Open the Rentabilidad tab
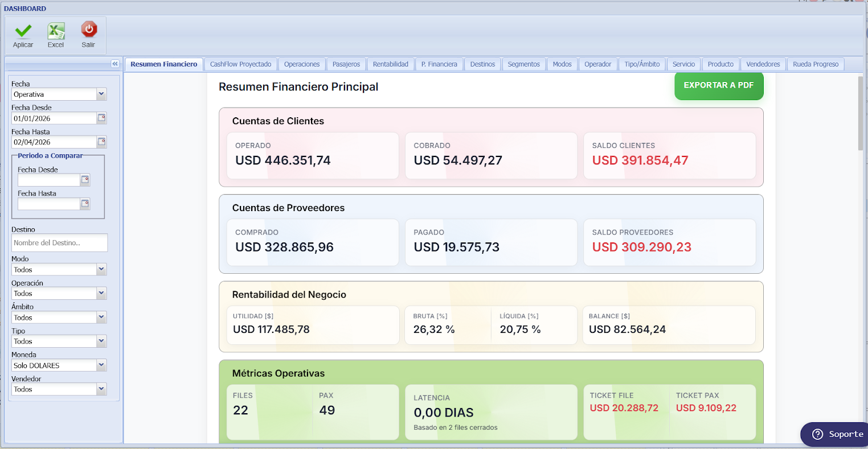Screen dimensions: 868x449 tap(390, 64)
